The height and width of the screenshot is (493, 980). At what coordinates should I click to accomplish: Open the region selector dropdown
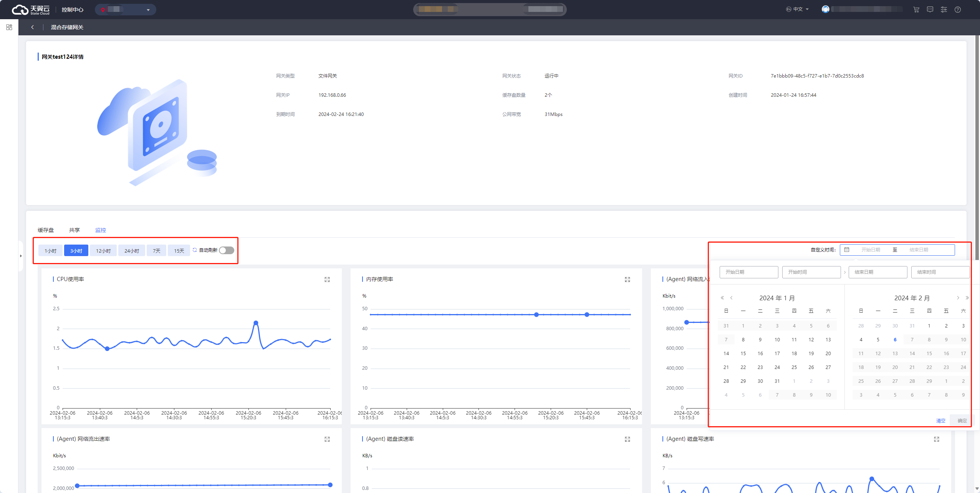pyautogui.click(x=125, y=10)
